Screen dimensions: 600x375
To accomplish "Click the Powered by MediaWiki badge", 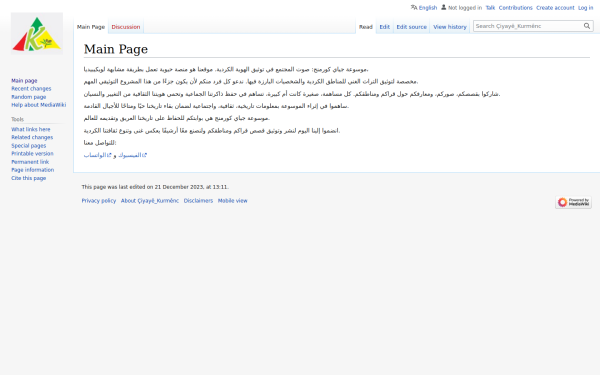I will (573, 202).
